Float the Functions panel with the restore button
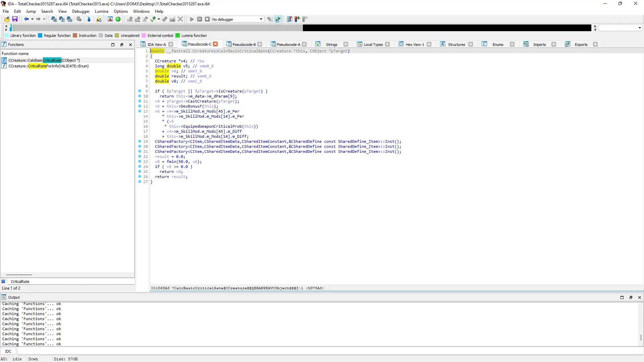 coord(122,45)
